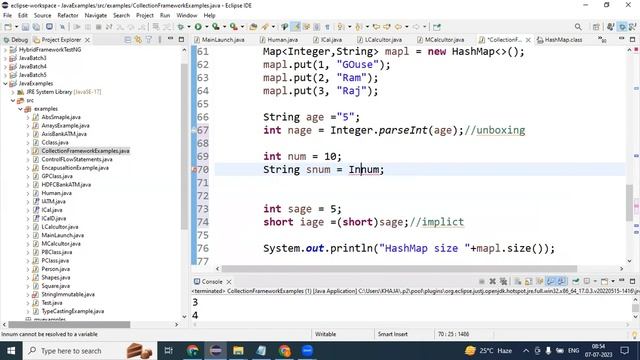Click the editor vertical scrollbar thumb
The height and width of the screenshot is (360, 640).
629,202
